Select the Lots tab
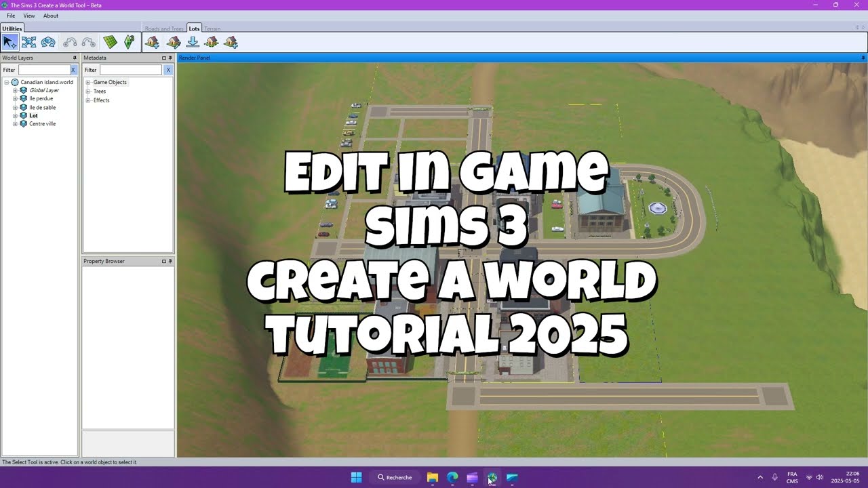The height and width of the screenshot is (488, 868). pyautogui.click(x=195, y=28)
